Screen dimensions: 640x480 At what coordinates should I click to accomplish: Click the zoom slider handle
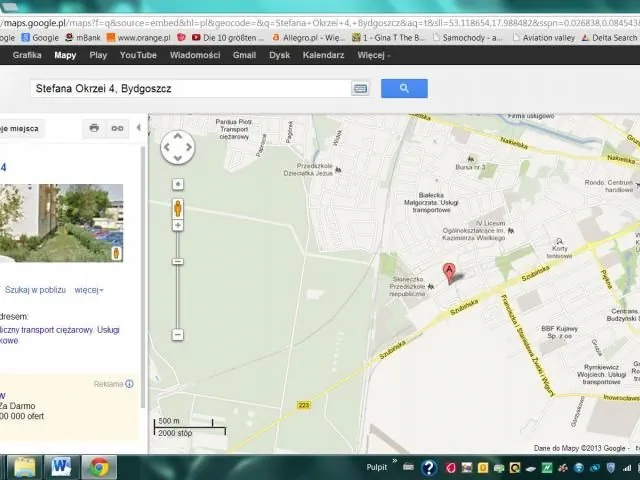click(x=178, y=262)
